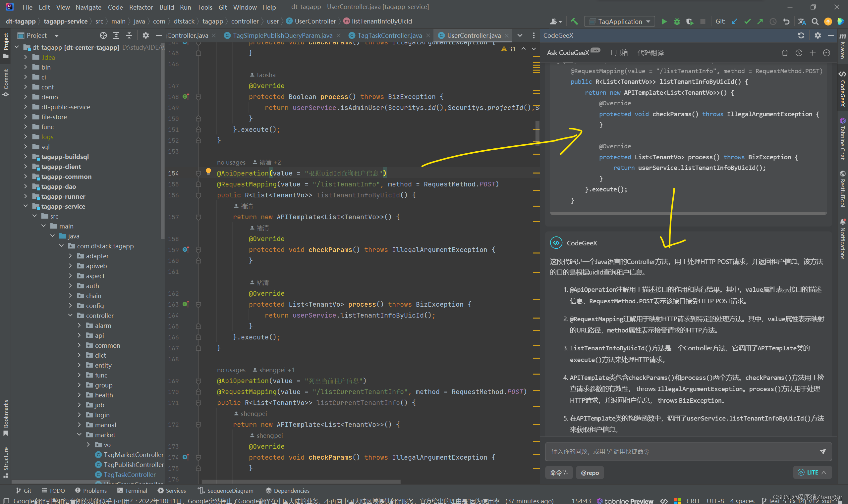Refresh the CodeGeeX panel
The height and width of the screenshot is (504, 848).
801,35
